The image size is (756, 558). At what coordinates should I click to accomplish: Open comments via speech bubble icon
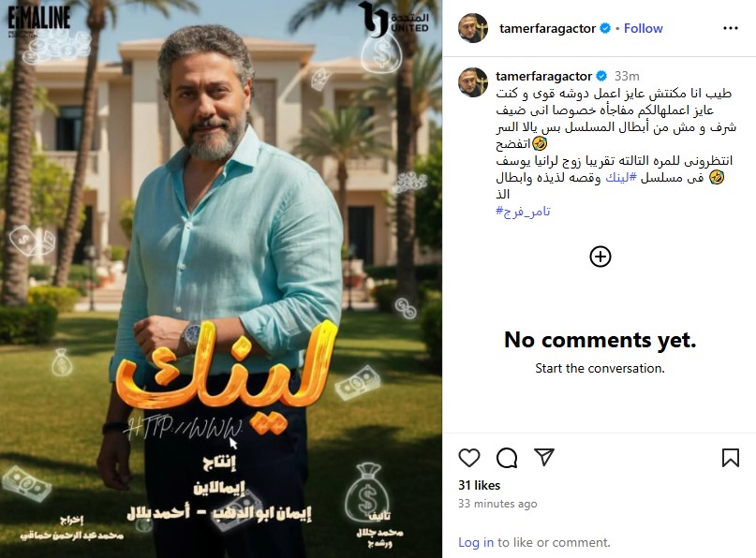[x=507, y=457]
